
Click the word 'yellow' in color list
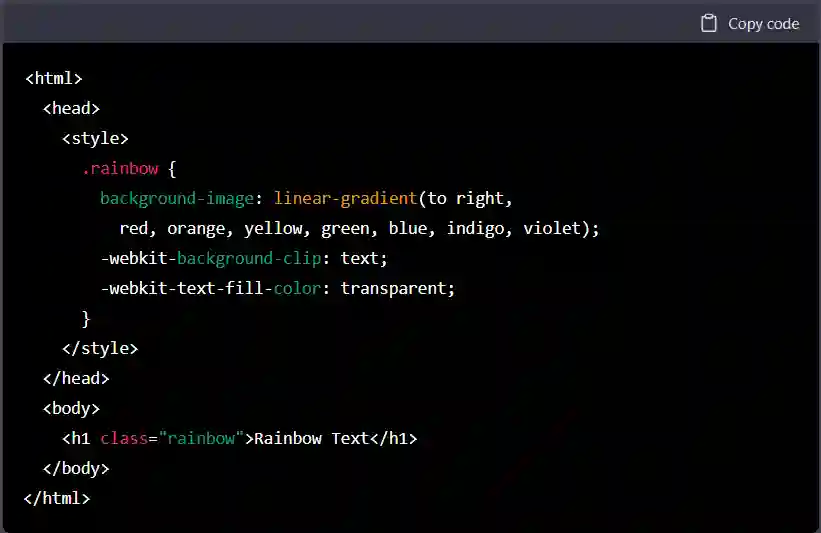pyautogui.click(x=273, y=229)
